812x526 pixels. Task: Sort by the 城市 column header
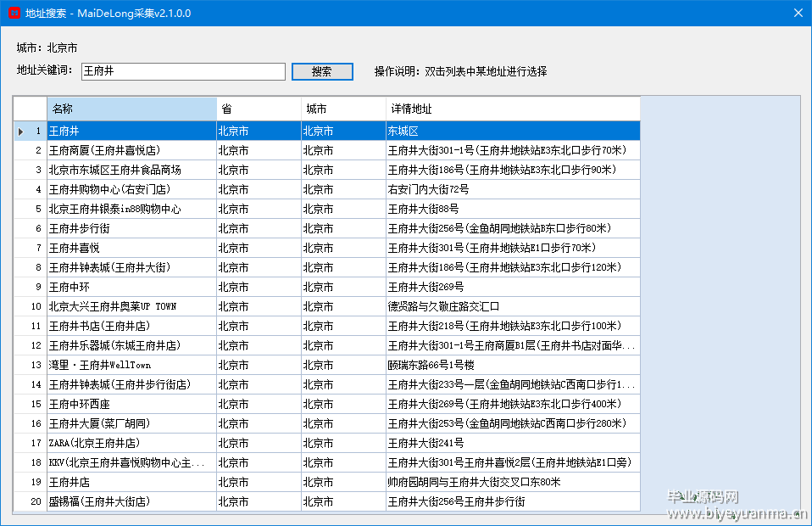pyautogui.click(x=343, y=109)
